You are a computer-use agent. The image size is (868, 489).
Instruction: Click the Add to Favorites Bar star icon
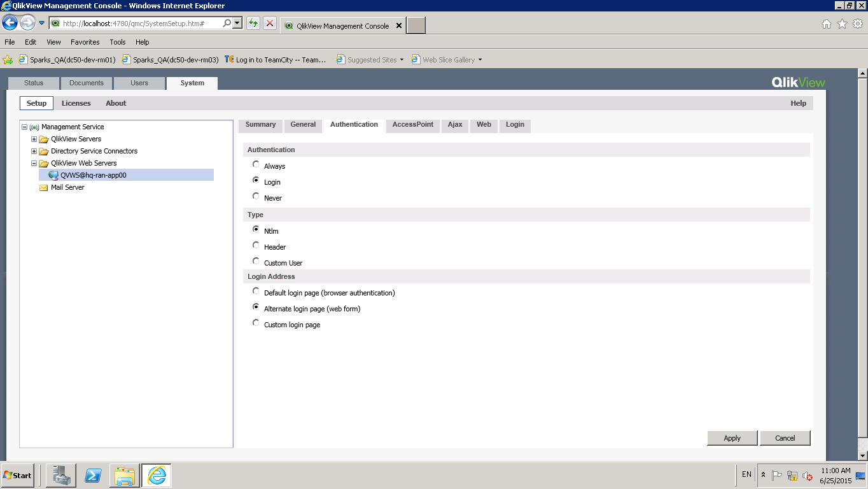[x=8, y=60]
